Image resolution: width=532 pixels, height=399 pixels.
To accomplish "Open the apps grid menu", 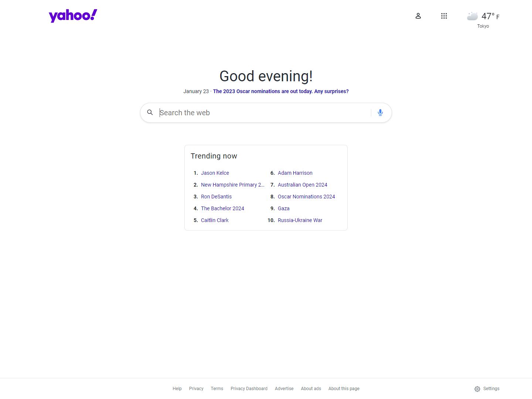I will [444, 16].
